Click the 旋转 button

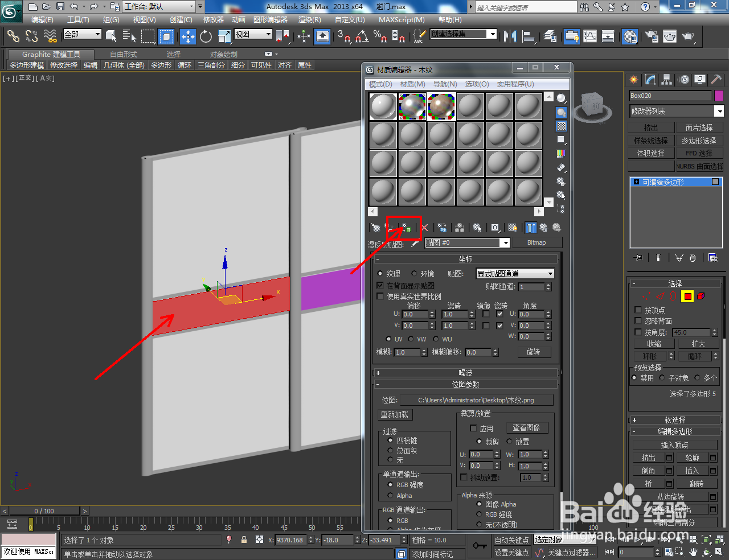534,352
